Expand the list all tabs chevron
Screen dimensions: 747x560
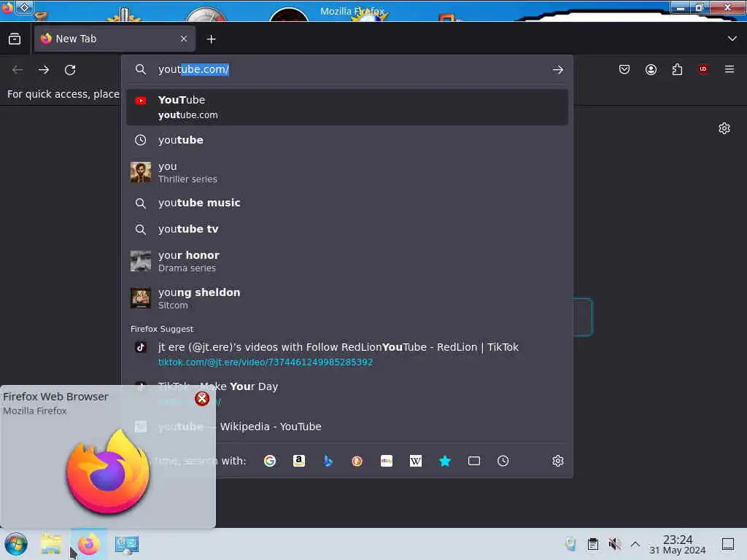732,39
